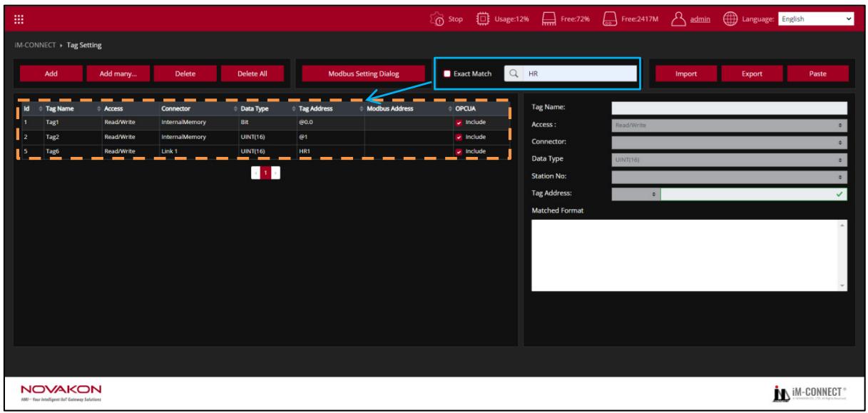The height and width of the screenshot is (413, 868).
Task: Click the Modbus Setting Dialog button
Action: (x=363, y=73)
